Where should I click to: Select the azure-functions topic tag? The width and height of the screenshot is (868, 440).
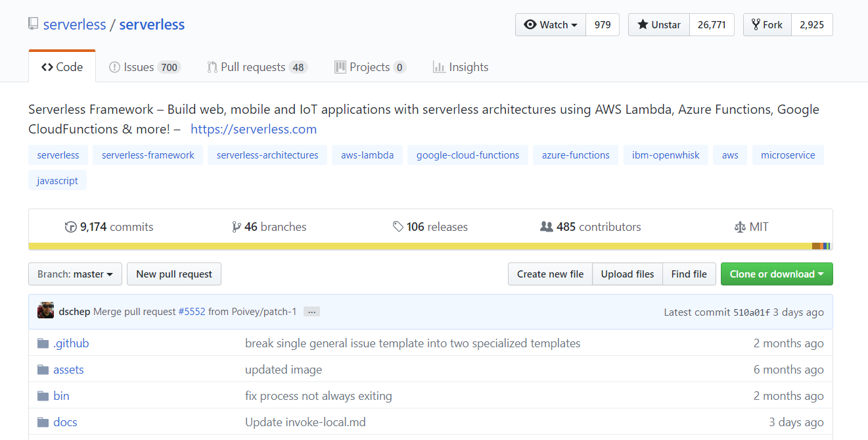pos(576,155)
